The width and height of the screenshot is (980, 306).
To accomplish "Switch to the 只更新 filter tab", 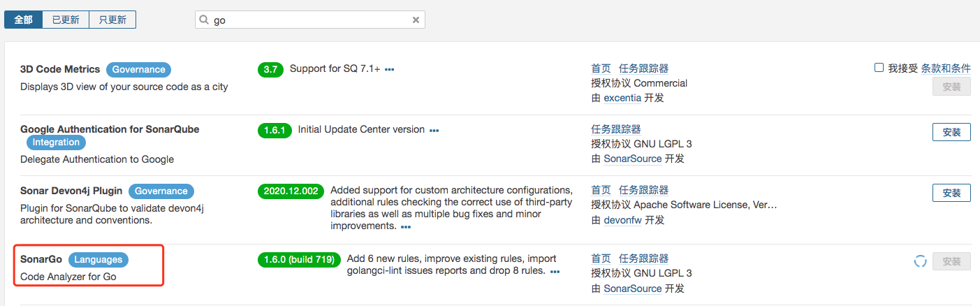I will tap(112, 20).
